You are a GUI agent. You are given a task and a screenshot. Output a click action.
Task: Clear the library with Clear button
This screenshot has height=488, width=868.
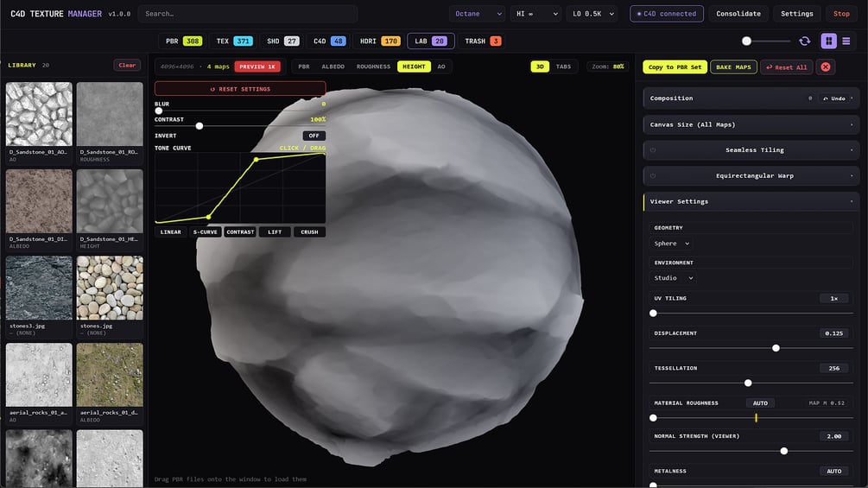[x=127, y=66]
